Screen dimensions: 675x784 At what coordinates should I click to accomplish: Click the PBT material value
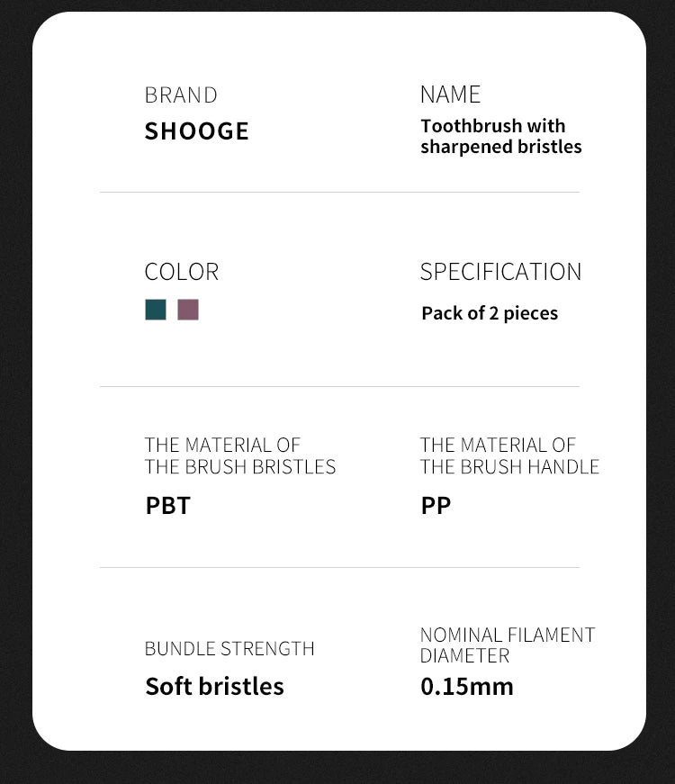[168, 506]
